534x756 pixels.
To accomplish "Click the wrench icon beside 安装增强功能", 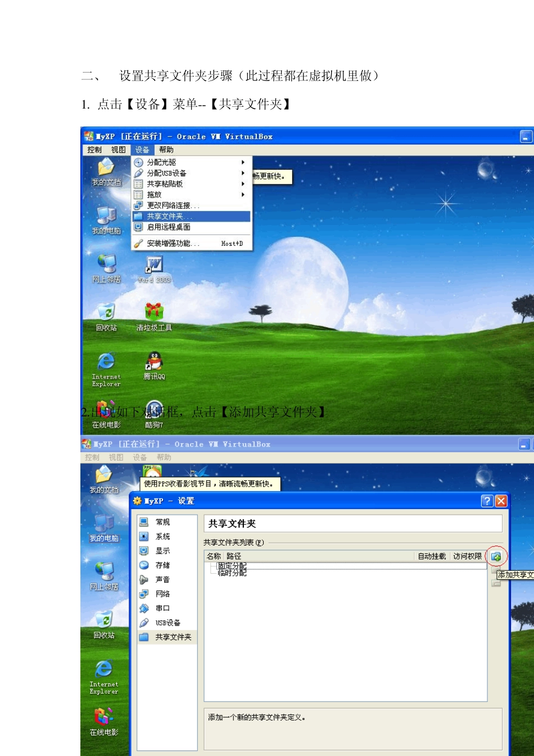I will tap(138, 244).
